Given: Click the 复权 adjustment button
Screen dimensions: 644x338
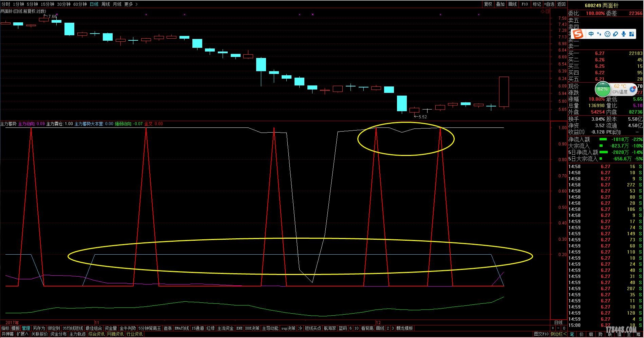Looking at the screenshot, I should pyautogui.click(x=488, y=4).
